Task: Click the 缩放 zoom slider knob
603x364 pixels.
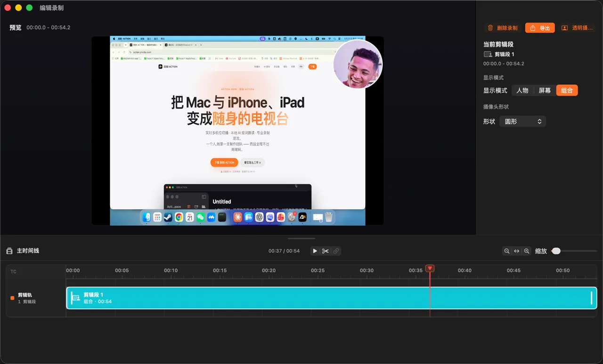Action: click(x=556, y=251)
